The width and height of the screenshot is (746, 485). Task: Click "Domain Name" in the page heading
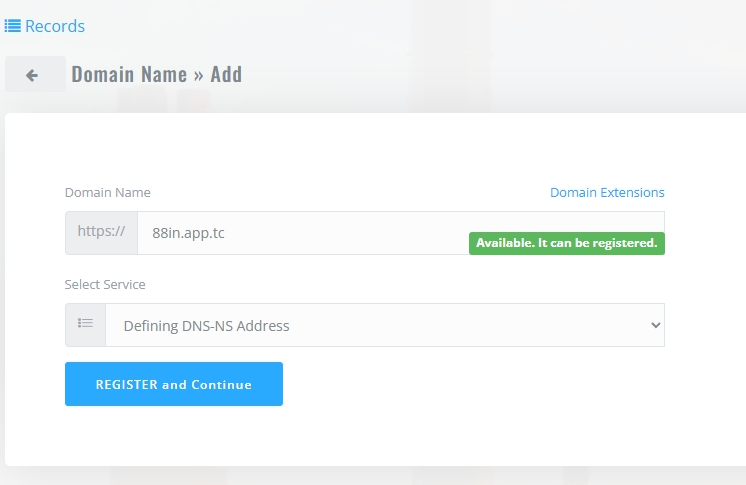(x=129, y=74)
